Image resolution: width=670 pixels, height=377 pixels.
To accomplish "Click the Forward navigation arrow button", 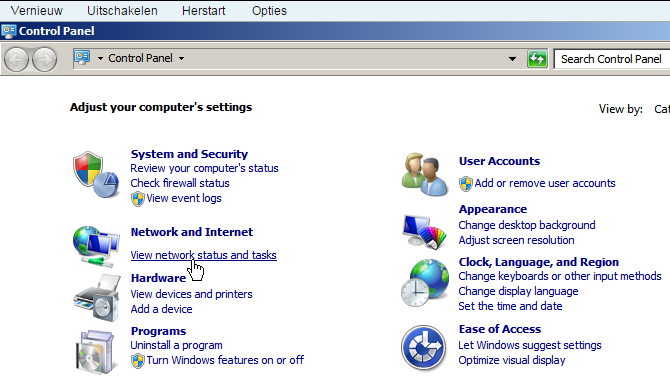I will (44, 59).
